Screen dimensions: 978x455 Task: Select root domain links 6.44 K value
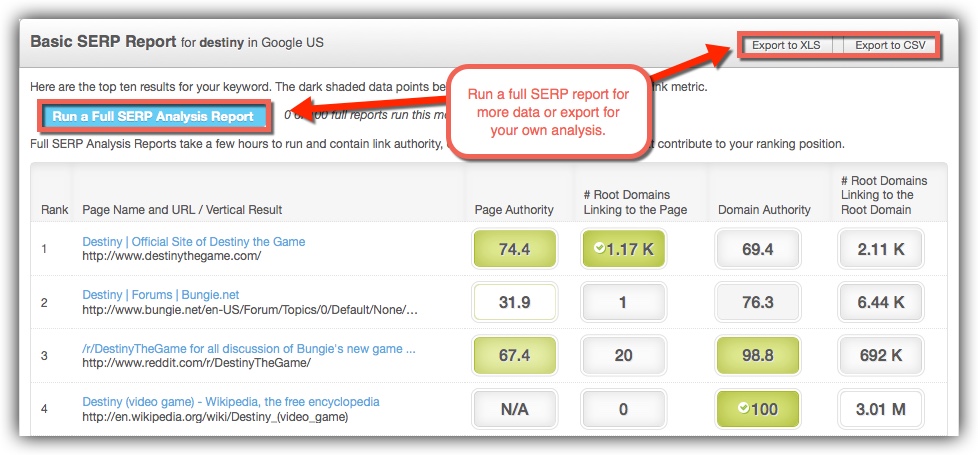point(881,303)
